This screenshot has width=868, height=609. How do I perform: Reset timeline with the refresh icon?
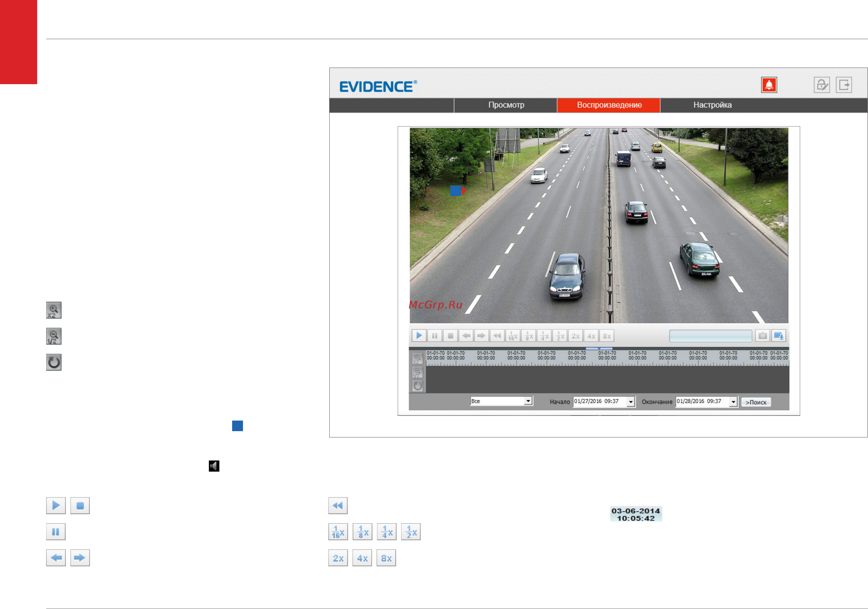pyautogui.click(x=417, y=386)
